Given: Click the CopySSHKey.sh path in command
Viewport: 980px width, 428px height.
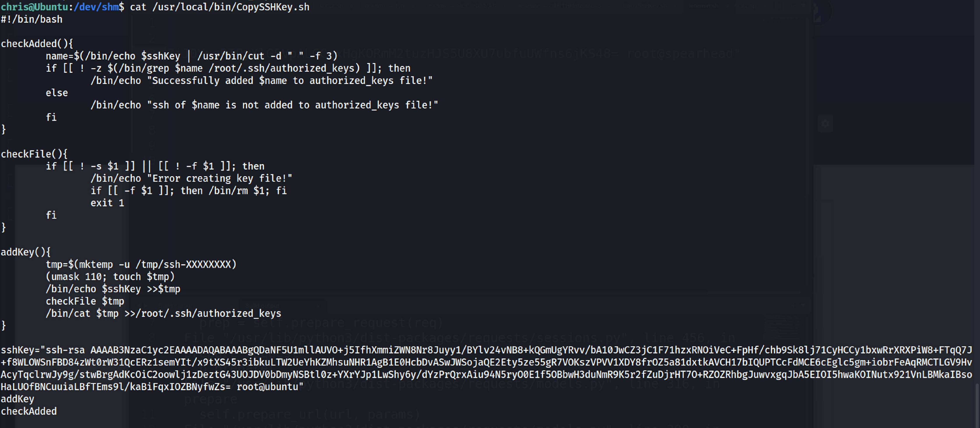Looking at the screenshot, I should [x=230, y=7].
